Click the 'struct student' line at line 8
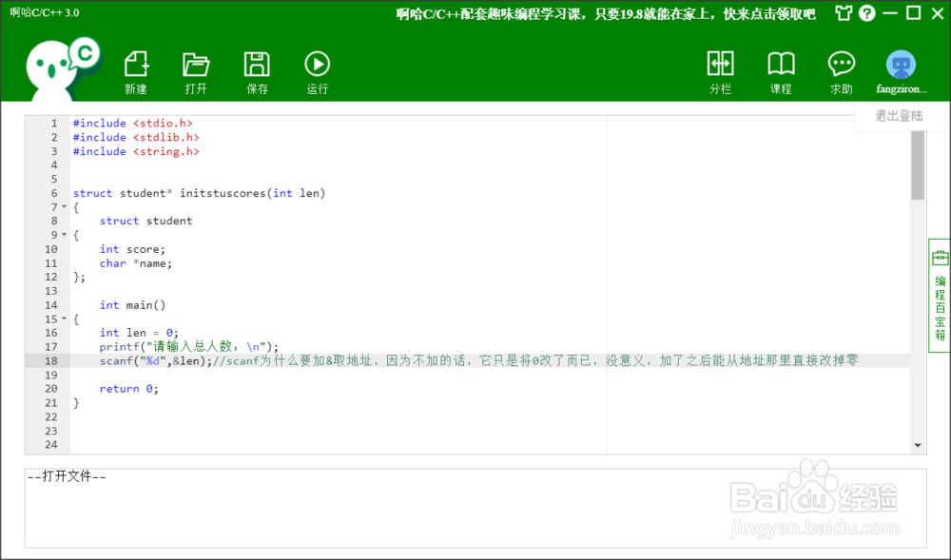951x560 pixels. [146, 221]
